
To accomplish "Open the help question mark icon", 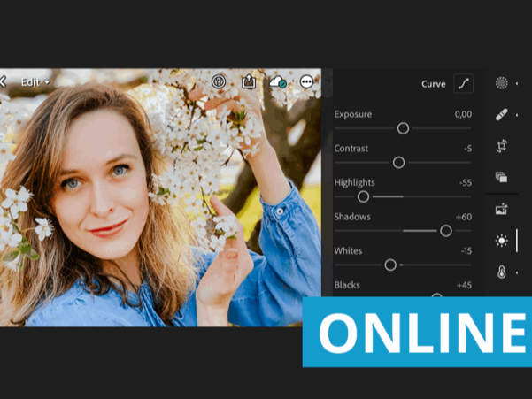I will click(219, 81).
